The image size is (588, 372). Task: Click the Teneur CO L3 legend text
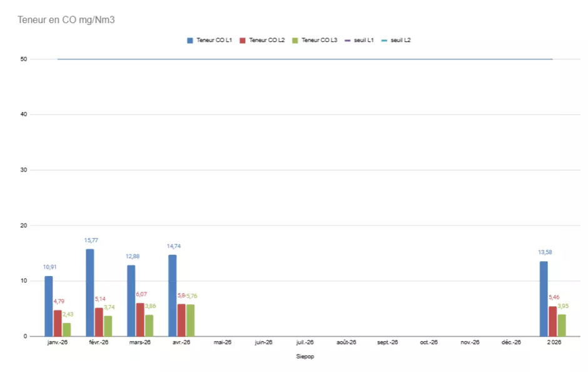(319, 40)
